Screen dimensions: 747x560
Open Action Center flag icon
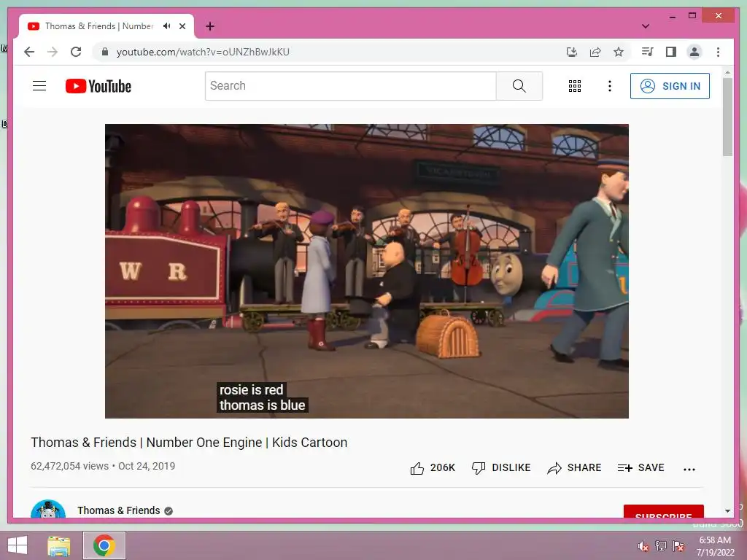point(678,546)
